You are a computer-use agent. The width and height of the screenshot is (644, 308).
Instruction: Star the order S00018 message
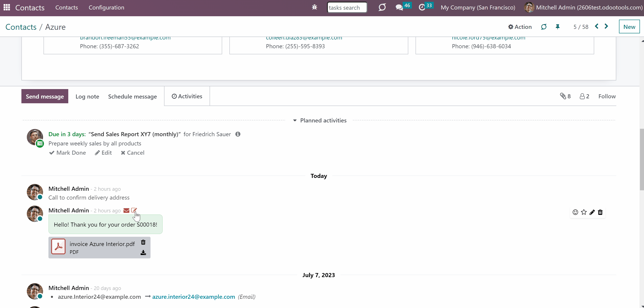pos(584,212)
